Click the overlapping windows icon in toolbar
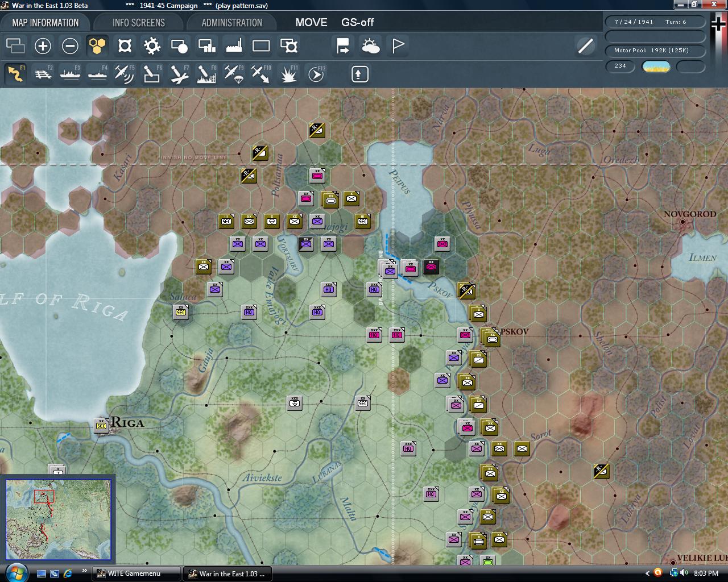728x582 pixels. click(15, 46)
